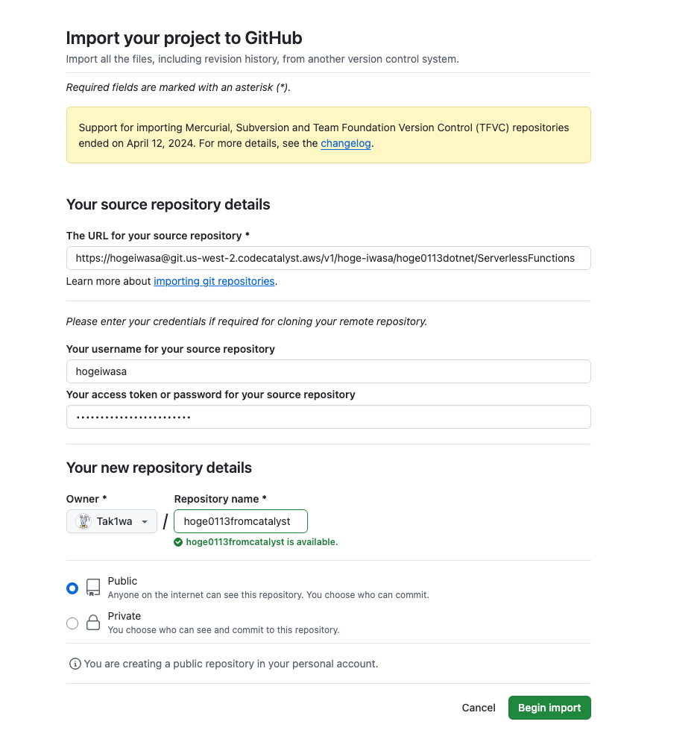Focus the source repository URL field
This screenshot has height=739, width=700.
328,258
